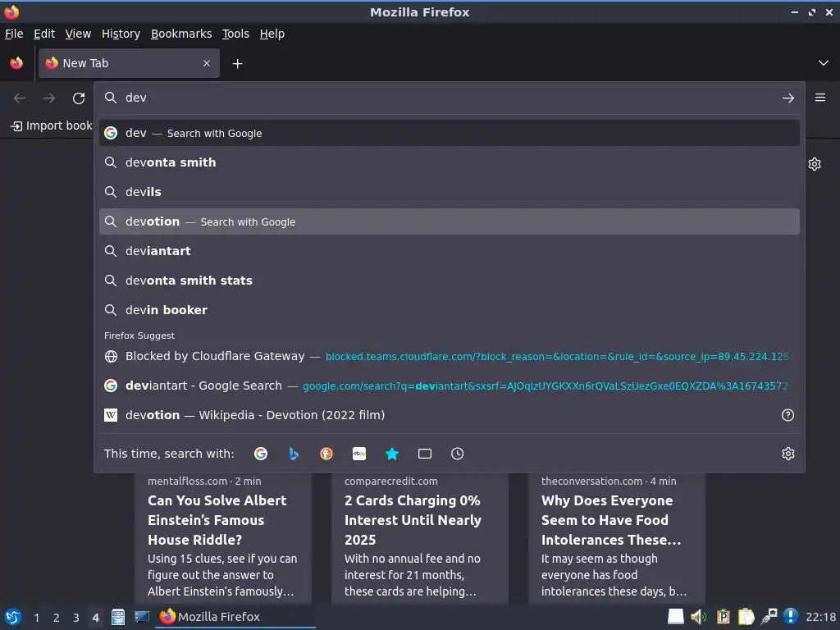The height and width of the screenshot is (630, 840).
Task: Open the blue notification alert tray icon
Action: click(x=791, y=617)
